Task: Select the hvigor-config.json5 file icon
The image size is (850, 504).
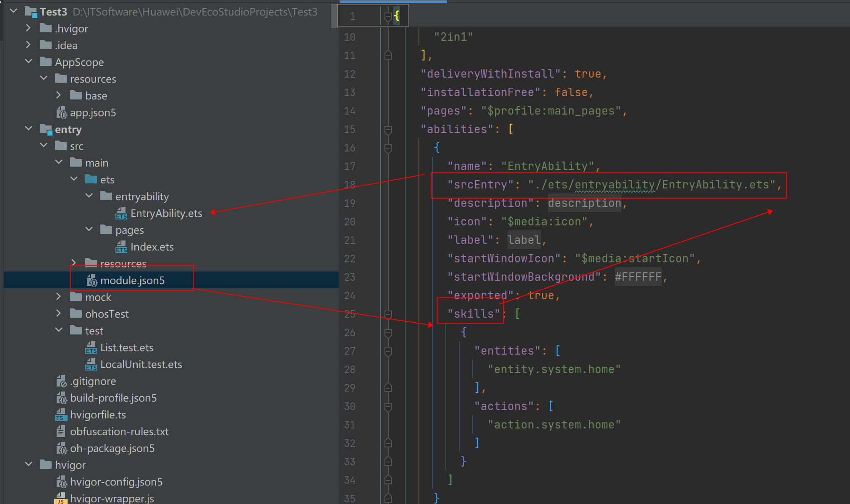Action: click(61, 482)
